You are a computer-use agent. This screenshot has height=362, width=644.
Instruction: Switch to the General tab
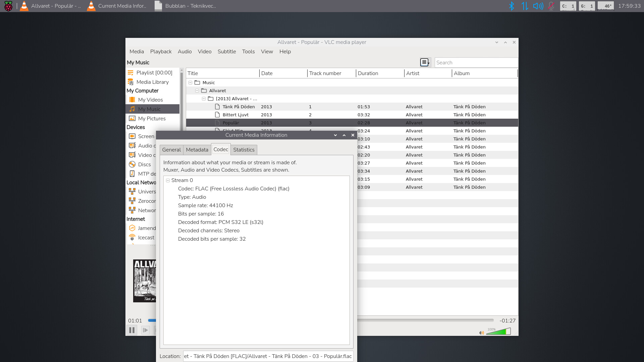point(171,150)
